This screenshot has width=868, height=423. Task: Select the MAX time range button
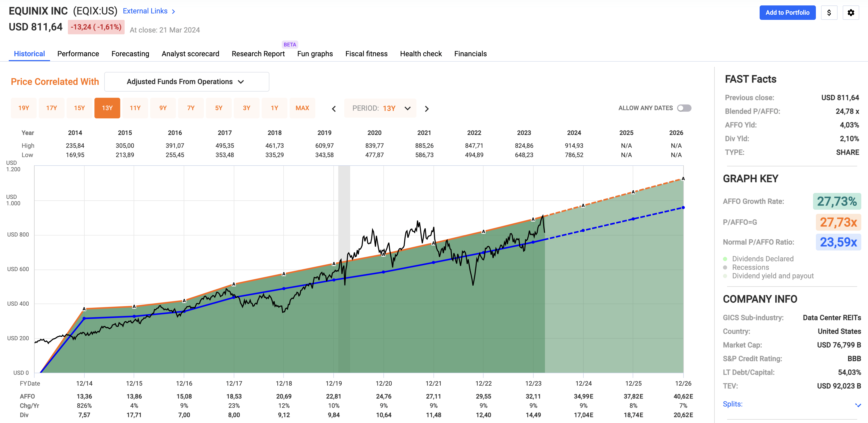302,108
